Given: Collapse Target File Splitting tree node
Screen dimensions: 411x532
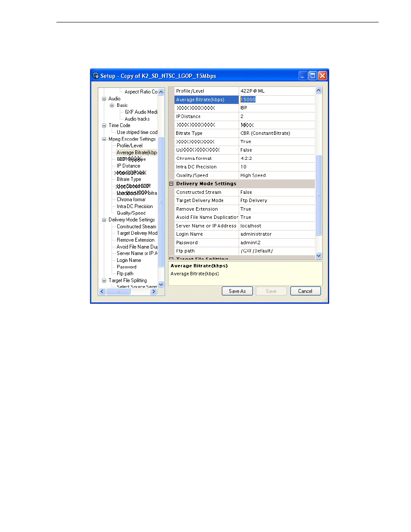Looking at the screenshot, I should point(104,280).
